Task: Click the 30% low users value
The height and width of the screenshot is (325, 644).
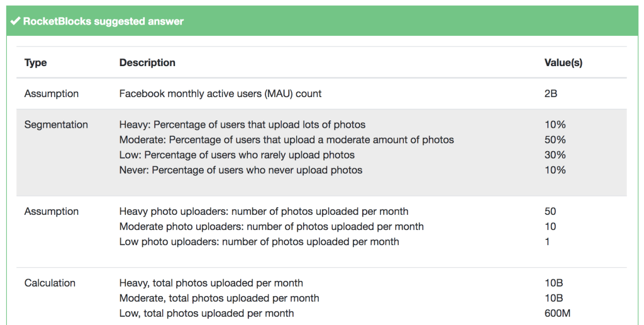Action: coord(555,155)
